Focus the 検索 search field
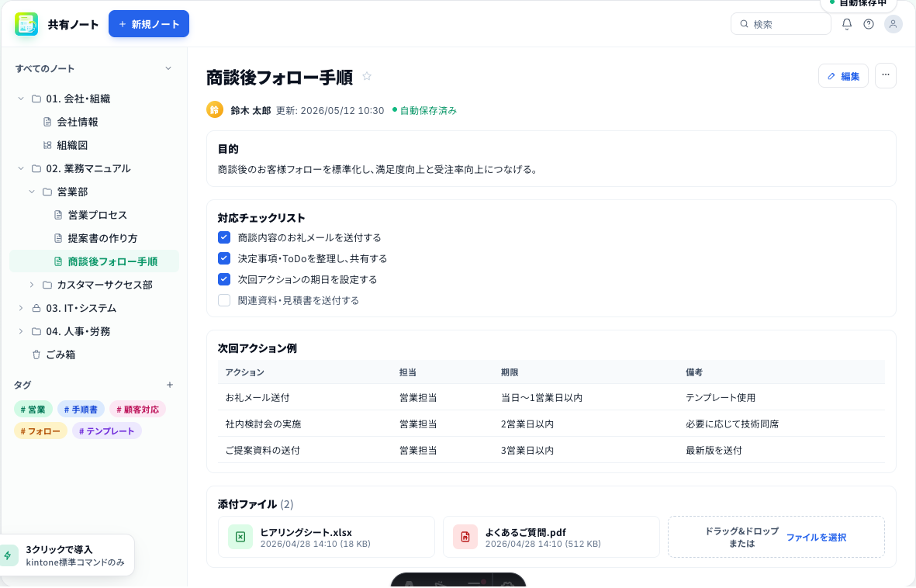Viewport: 916px width, 588px height. coord(780,24)
